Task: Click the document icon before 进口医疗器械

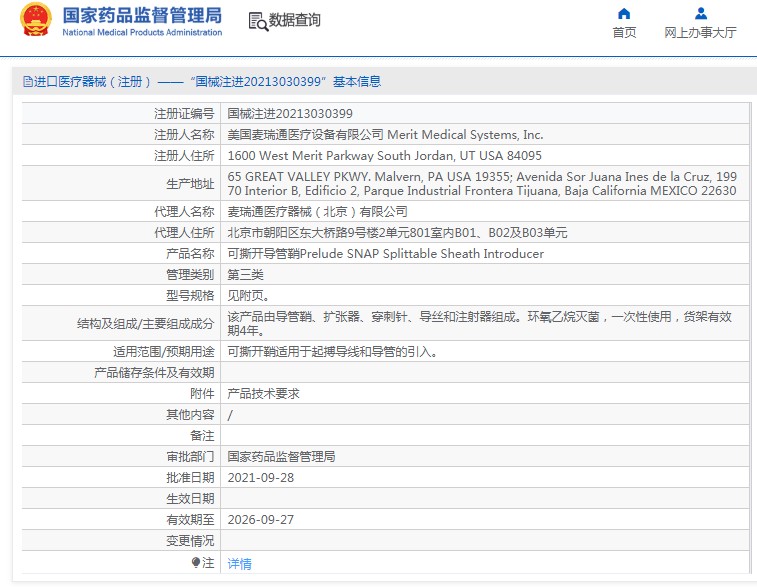Action: [28, 82]
